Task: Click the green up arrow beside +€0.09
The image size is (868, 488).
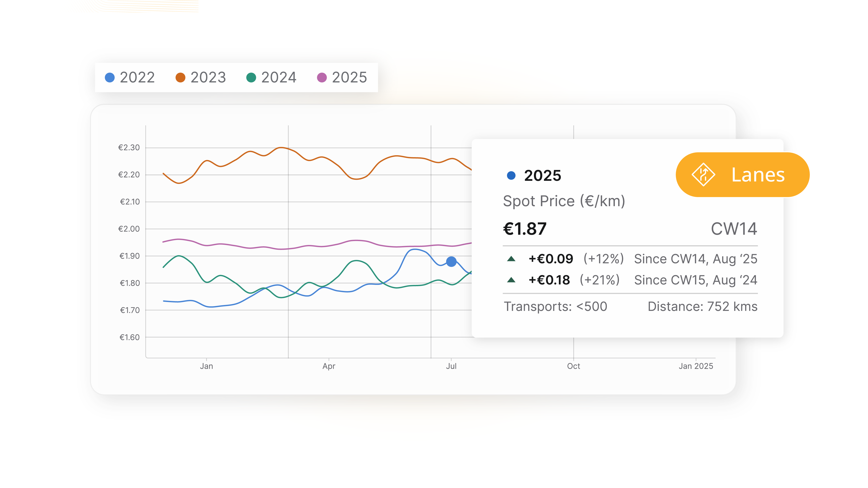Action: tap(511, 259)
